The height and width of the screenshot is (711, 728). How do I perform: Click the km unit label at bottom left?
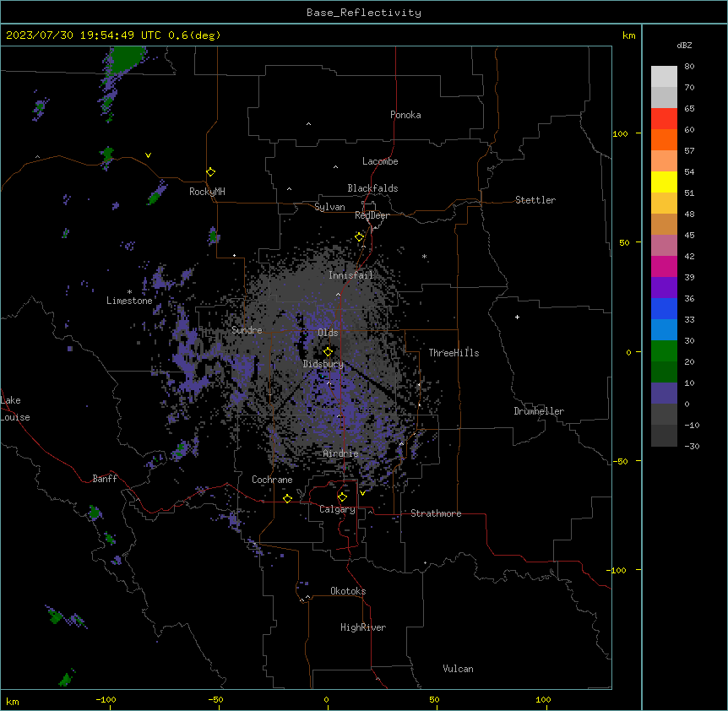pos(13,701)
